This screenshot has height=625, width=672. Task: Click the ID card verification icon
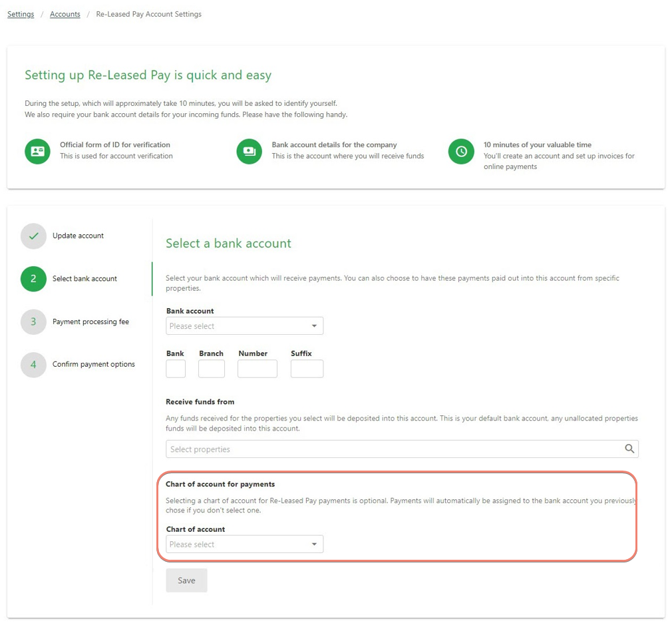(x=37, y=151)
